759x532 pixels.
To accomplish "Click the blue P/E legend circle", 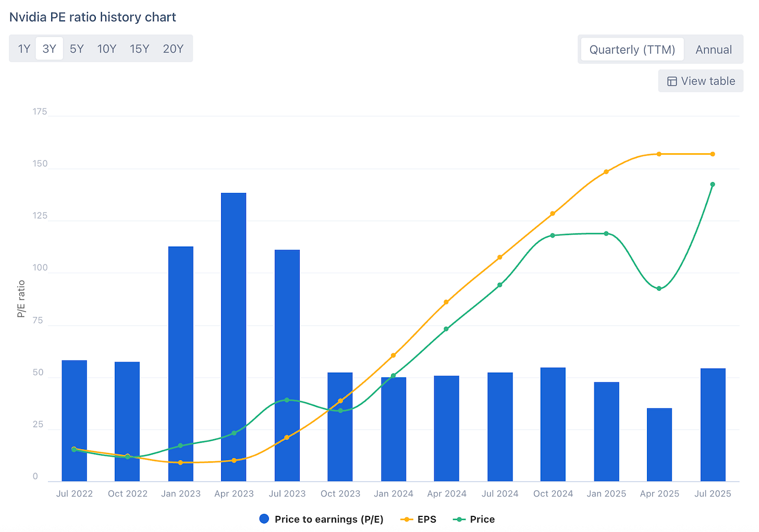I will tap(264, 519).
